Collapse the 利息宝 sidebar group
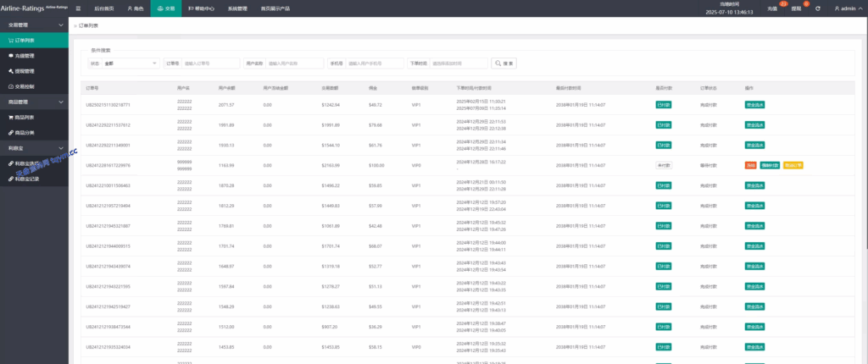The height and width of the screenshot is (364, 868). 34,148
